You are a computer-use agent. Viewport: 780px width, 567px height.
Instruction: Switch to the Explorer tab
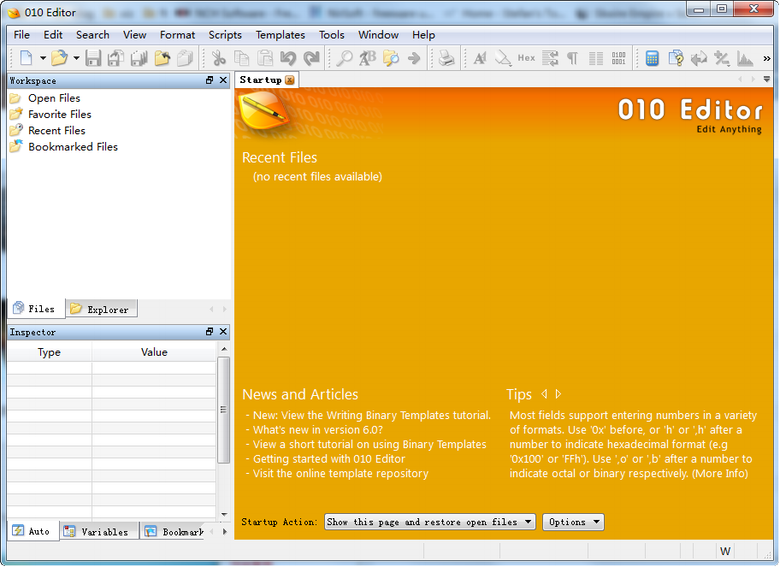tap(101, 309)
